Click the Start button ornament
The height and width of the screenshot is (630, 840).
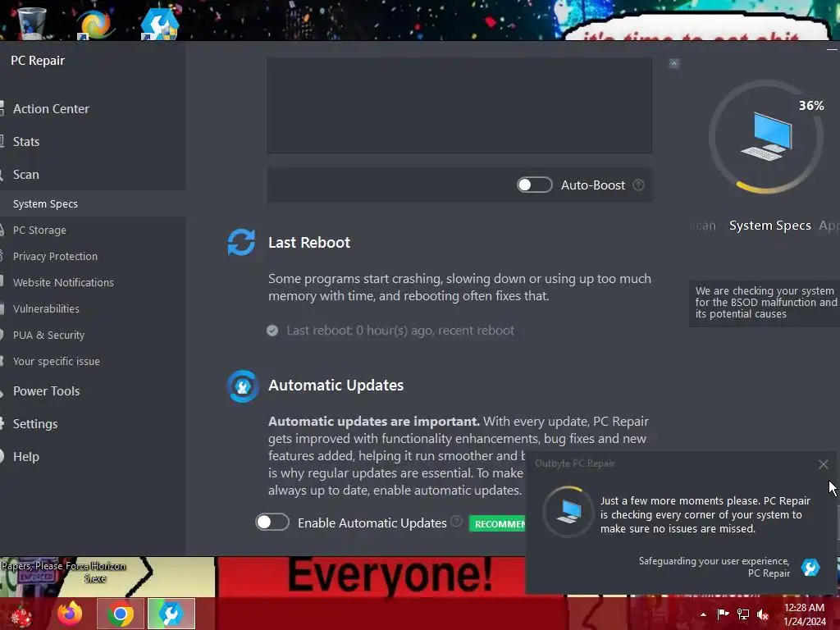pos(21,614)
